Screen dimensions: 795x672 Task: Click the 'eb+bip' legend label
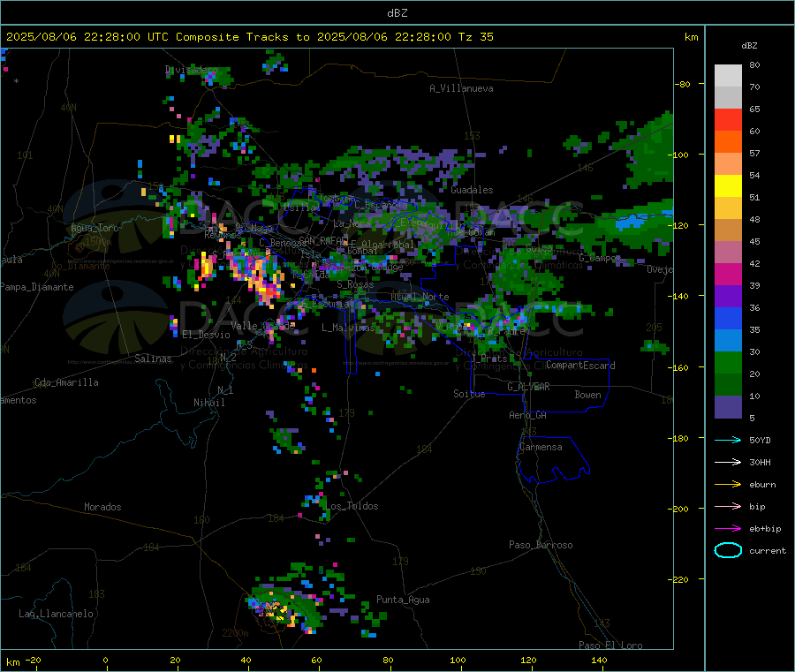point(765,529)
